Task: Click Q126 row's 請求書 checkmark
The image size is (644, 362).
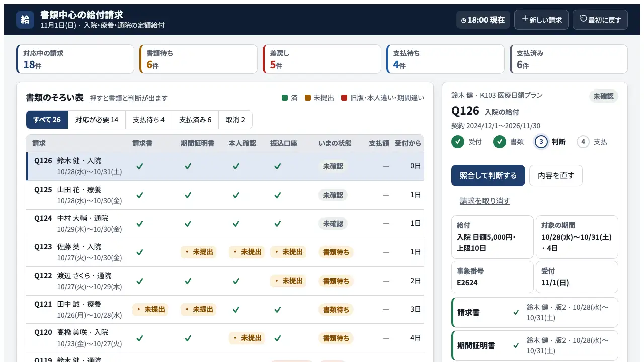Action: (x=140, y=166)
